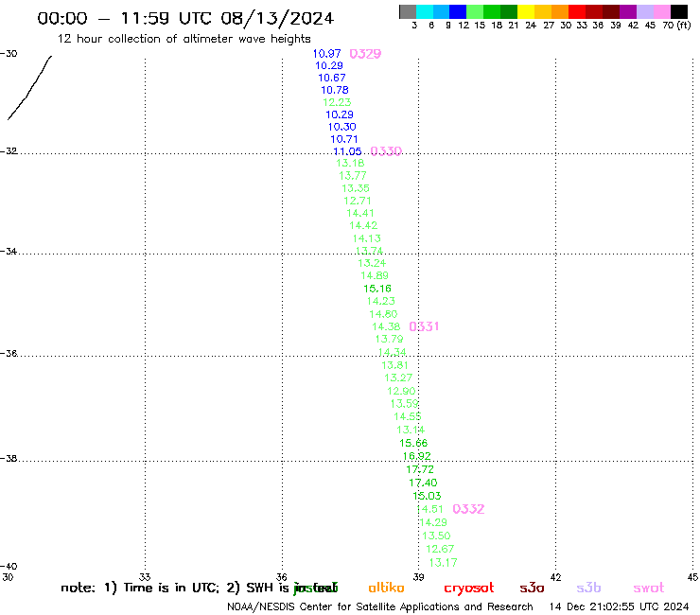Click the wave height 13.79
Viewport: 700px width, 615px height.
click(390, 339)
